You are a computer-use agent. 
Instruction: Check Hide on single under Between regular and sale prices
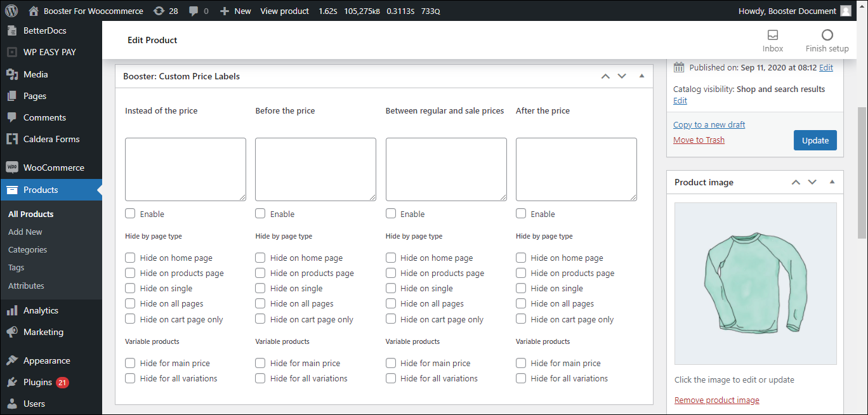tap(391, 288)
